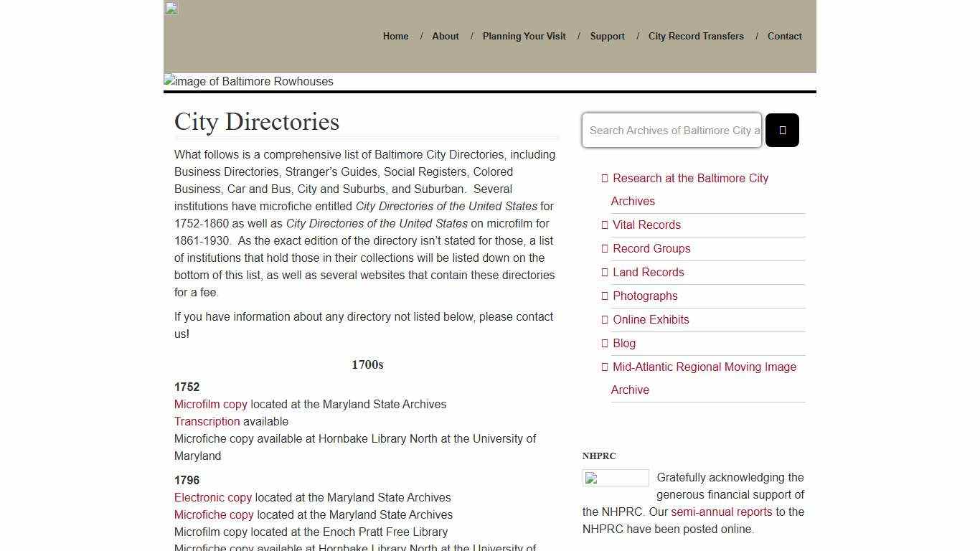
Task: Open the semi-annual reports link
Action: [720, 512]
